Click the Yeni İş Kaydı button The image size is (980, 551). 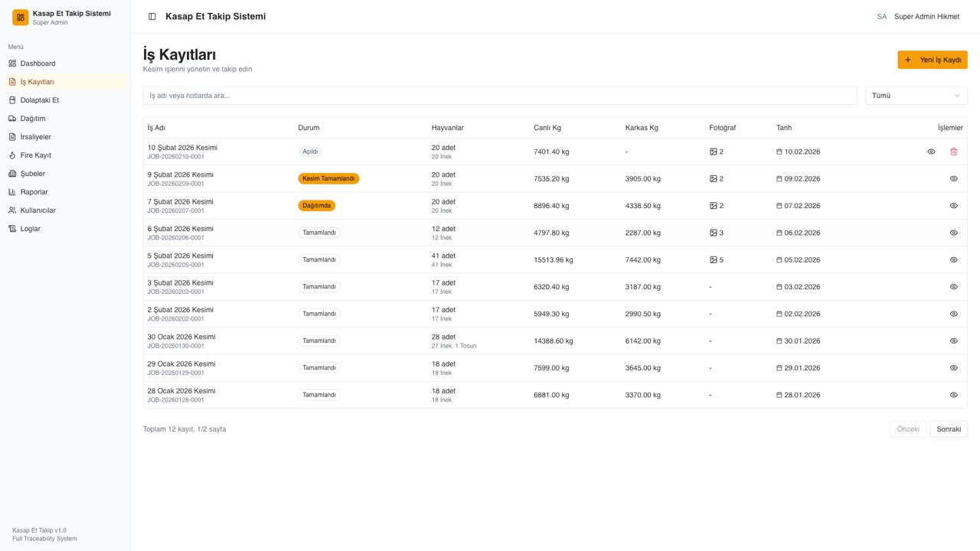[932, 60]
